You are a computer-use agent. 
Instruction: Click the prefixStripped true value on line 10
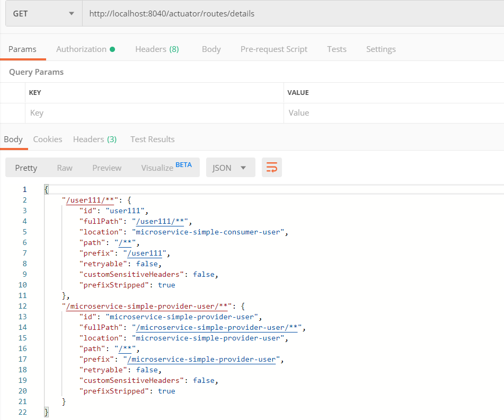(x=166, y=285)
